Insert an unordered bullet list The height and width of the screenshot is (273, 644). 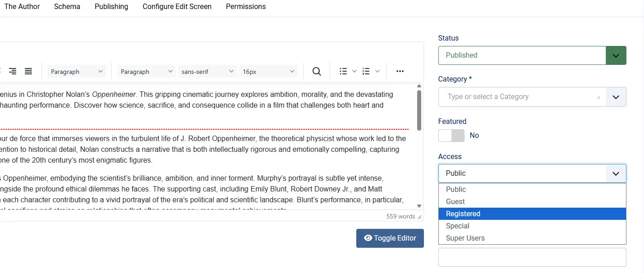point(343,71)
